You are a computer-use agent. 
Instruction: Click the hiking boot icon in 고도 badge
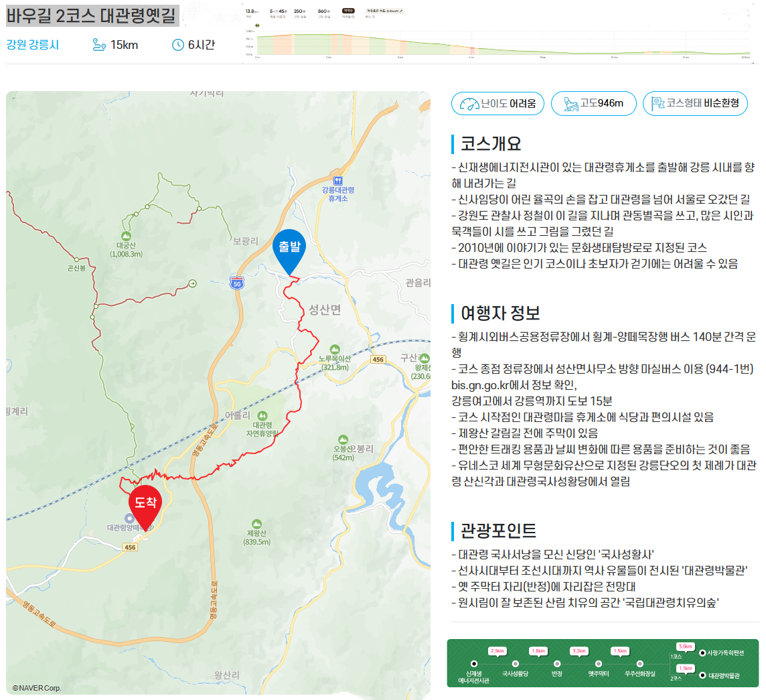pos(570,104)
